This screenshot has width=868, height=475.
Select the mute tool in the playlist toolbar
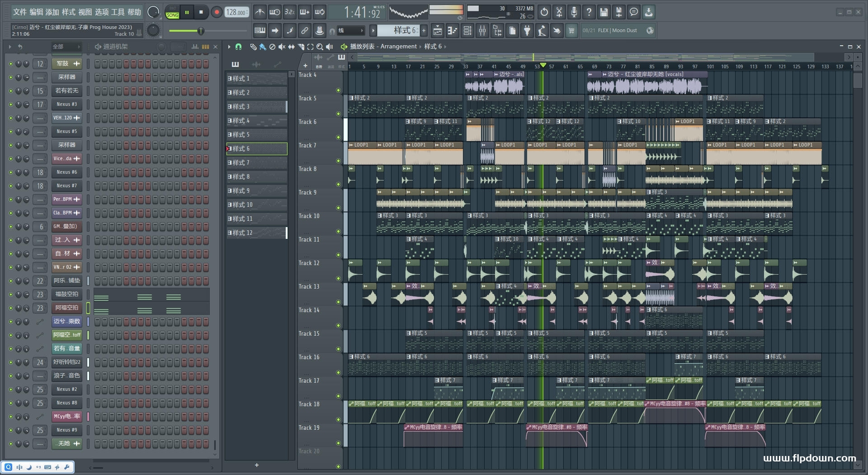coord(282,47)
